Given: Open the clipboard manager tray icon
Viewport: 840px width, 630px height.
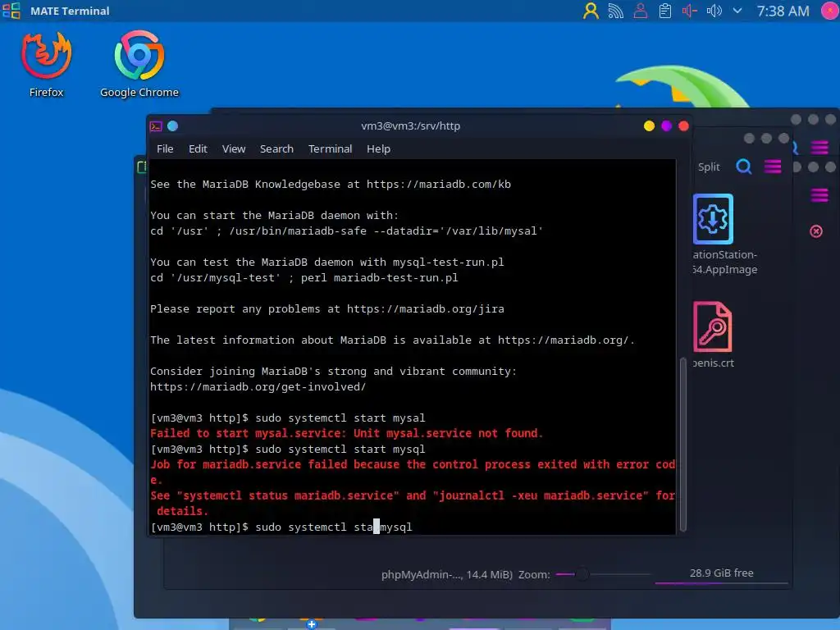Looking at the screenshot, I should click(x=664, y=11).
